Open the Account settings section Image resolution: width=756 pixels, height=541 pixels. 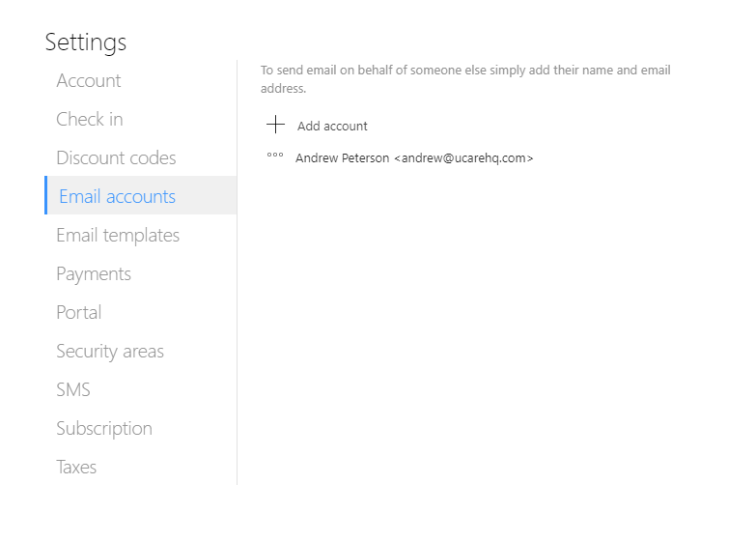pyautogui.click(x=89, y=80)
